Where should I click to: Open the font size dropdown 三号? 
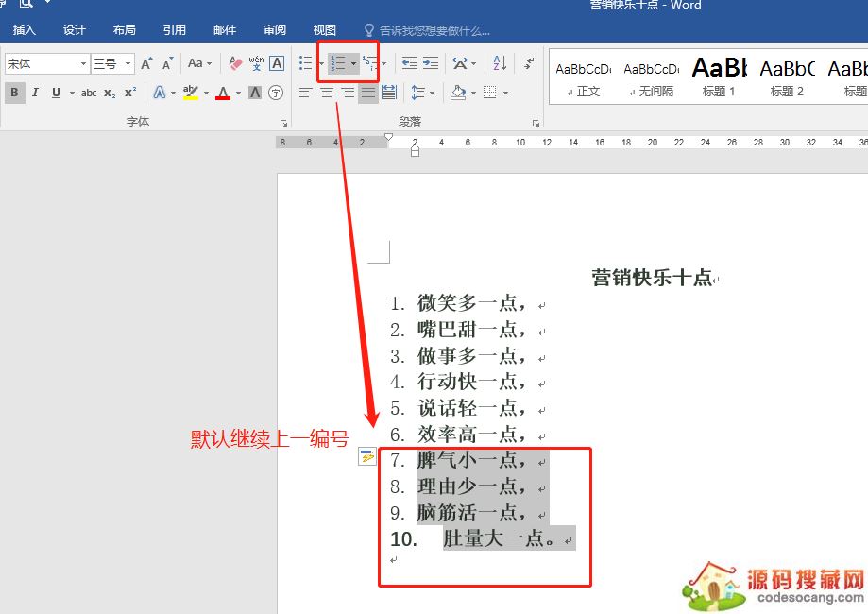coord(128,64)
